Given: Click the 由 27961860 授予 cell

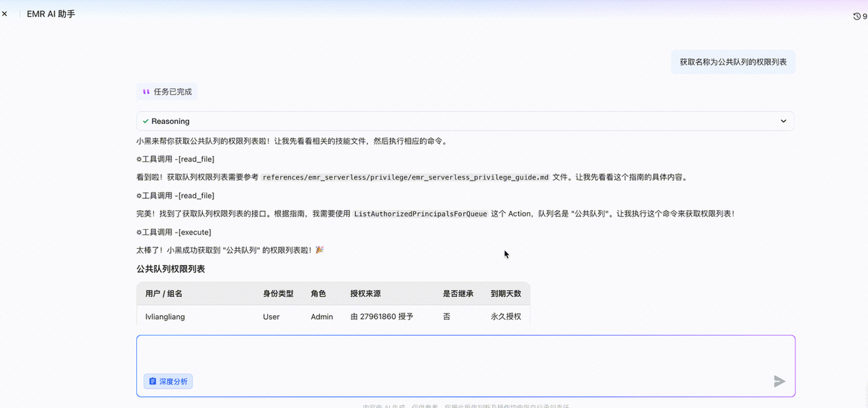Looking at the screenshot, I should pos(382,317).
